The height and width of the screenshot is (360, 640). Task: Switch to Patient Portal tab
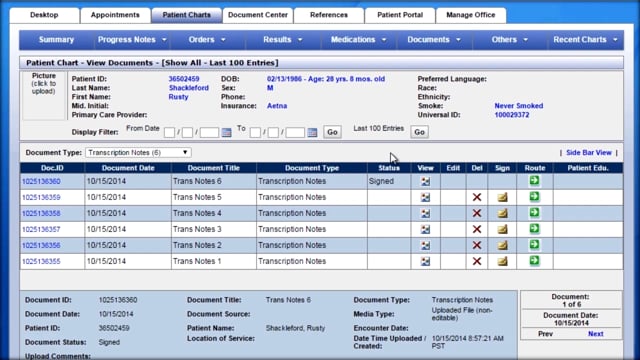pyautogui.click(x=400, y=15)
